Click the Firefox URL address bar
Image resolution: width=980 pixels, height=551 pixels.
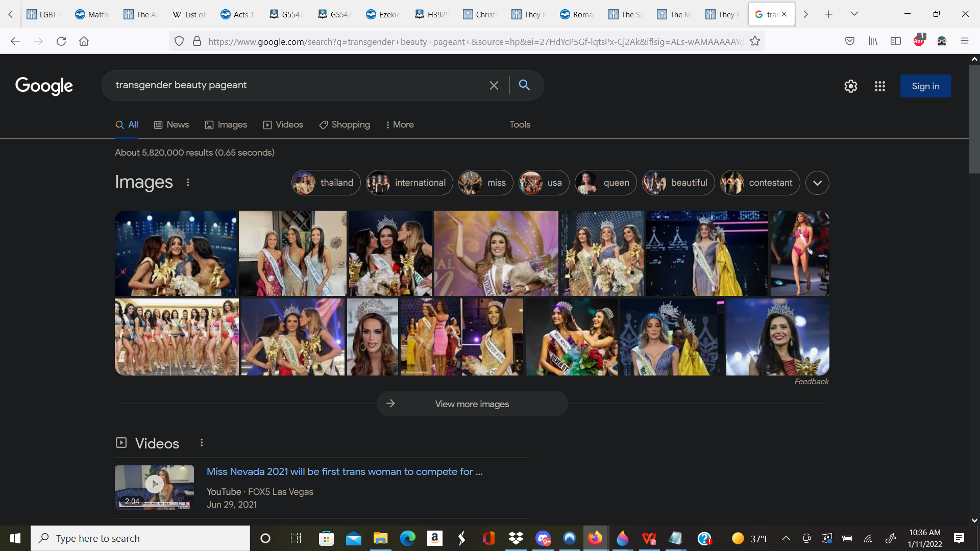(475, 41)
